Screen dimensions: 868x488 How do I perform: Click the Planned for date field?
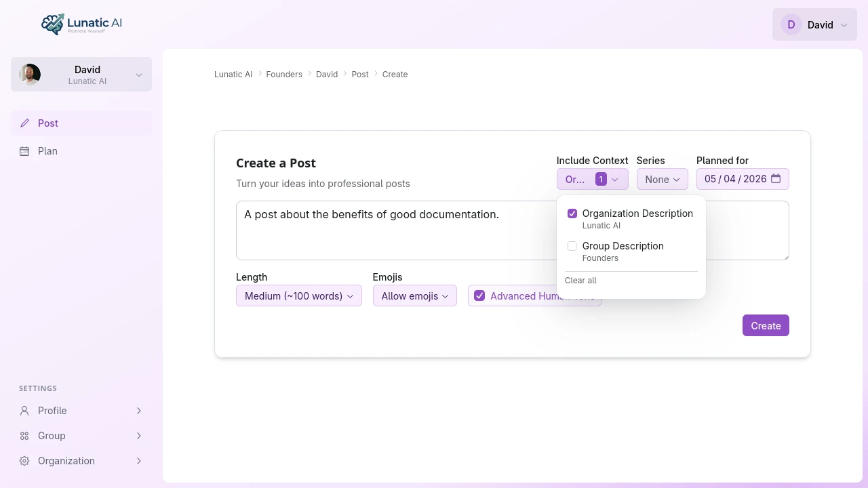[743, 179]
